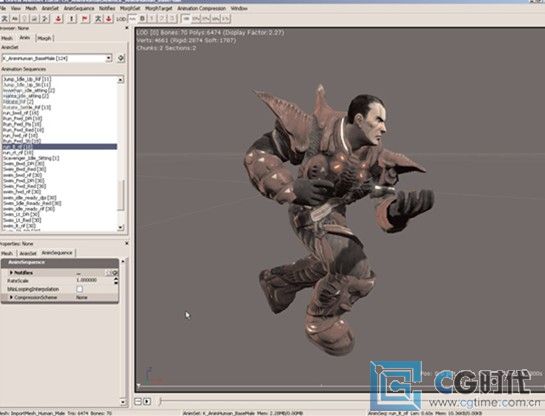Viewport: 545px width, 416px height.
Task: Switch to the Morph tab in Browser panel
Action: coord(44,38)
